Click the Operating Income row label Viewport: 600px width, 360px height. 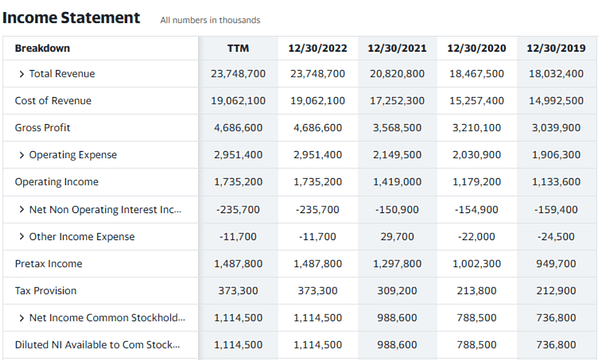(57, 182)
